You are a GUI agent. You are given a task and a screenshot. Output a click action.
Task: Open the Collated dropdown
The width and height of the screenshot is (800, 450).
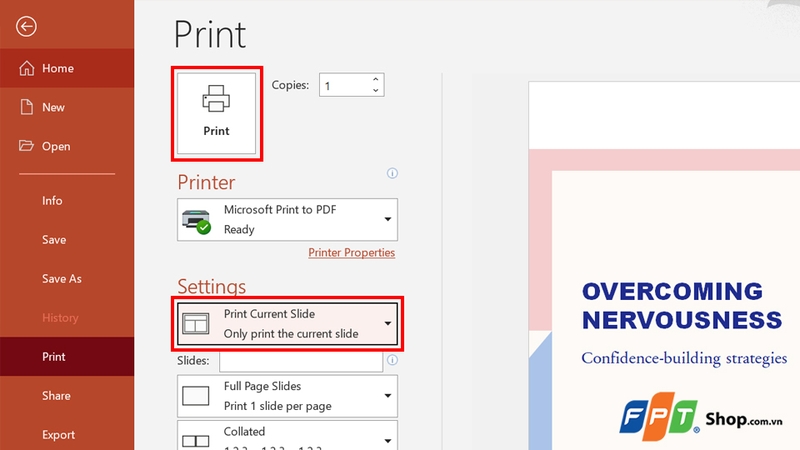pyautogui.click(x=287, y=435)
